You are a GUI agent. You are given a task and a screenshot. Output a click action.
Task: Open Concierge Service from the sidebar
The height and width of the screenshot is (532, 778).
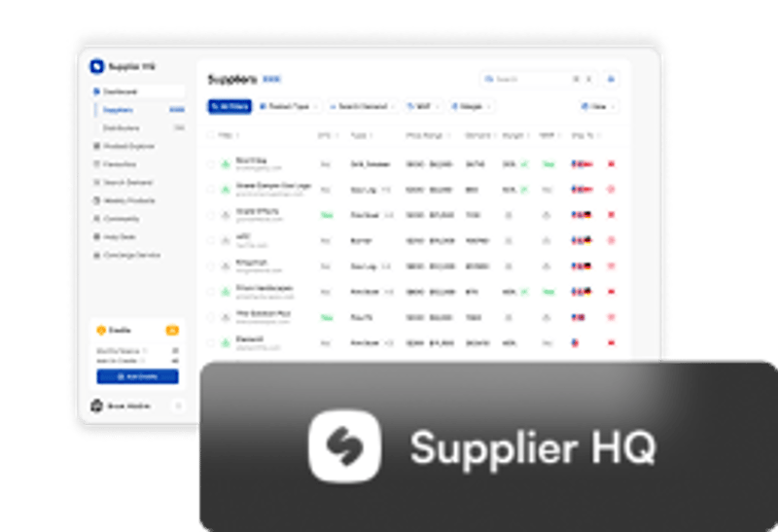coord(127,255)
